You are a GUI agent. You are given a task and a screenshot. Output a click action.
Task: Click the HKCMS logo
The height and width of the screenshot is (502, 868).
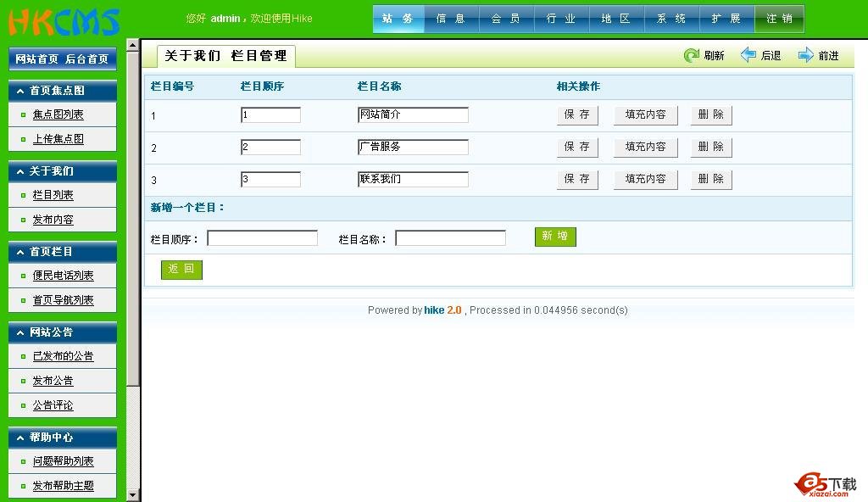click(64, 21)
